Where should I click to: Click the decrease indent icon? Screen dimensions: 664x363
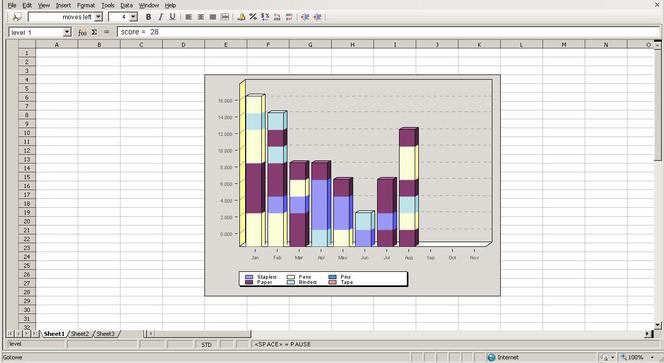pos(305,17)
